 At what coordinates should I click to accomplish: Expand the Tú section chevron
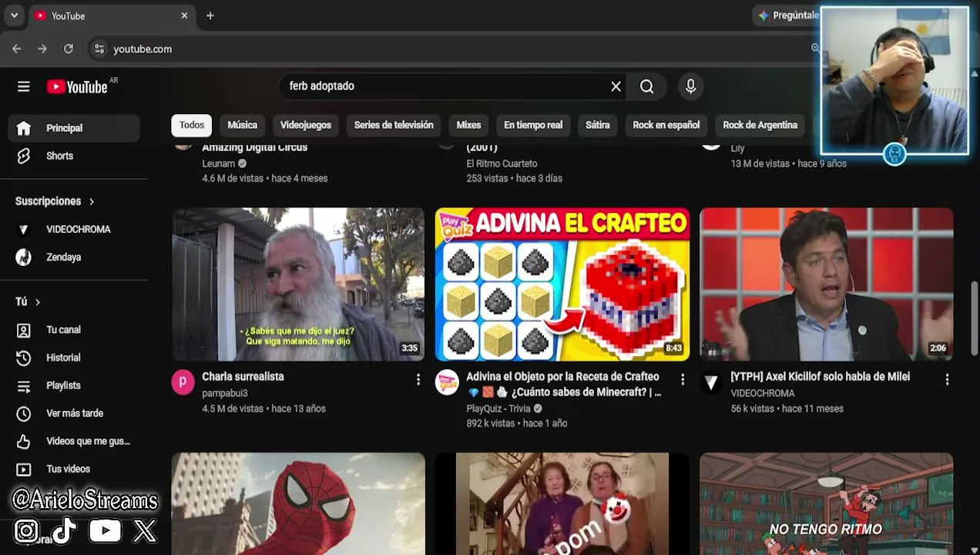coord(37,302)
